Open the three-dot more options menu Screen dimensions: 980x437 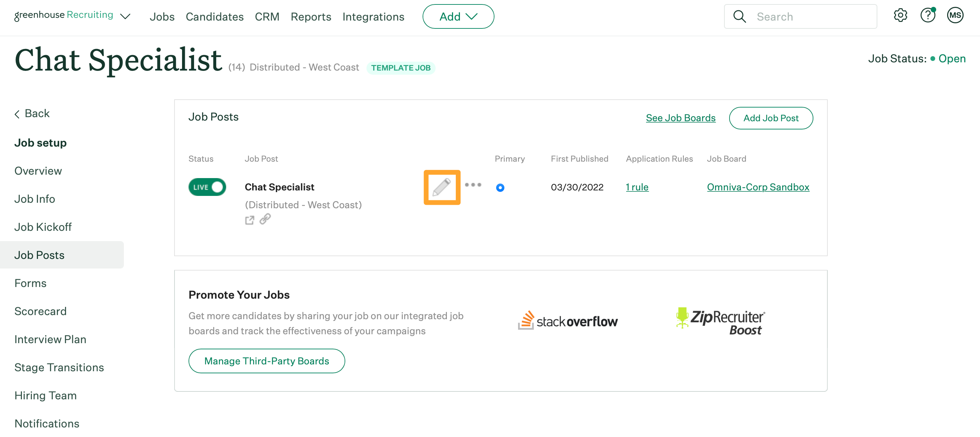pyautogui.click(x=473, y=185)
